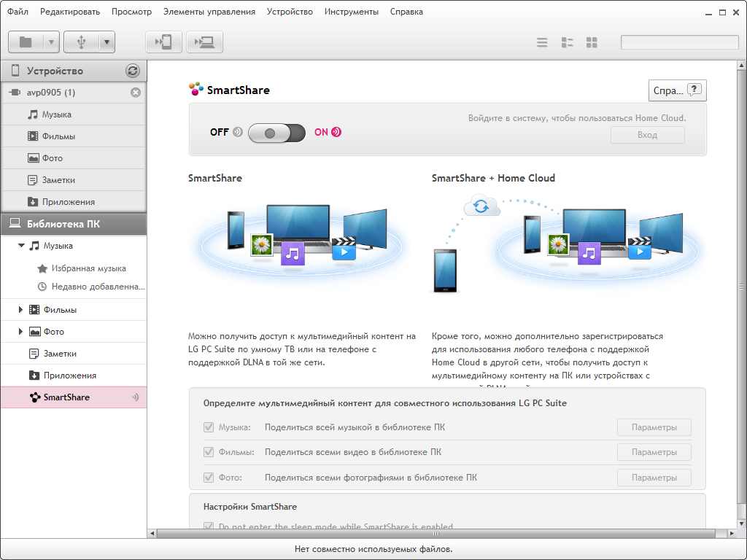Switch to detailed list view
Viewport: 747px width, 560px height.
[567, 42]
